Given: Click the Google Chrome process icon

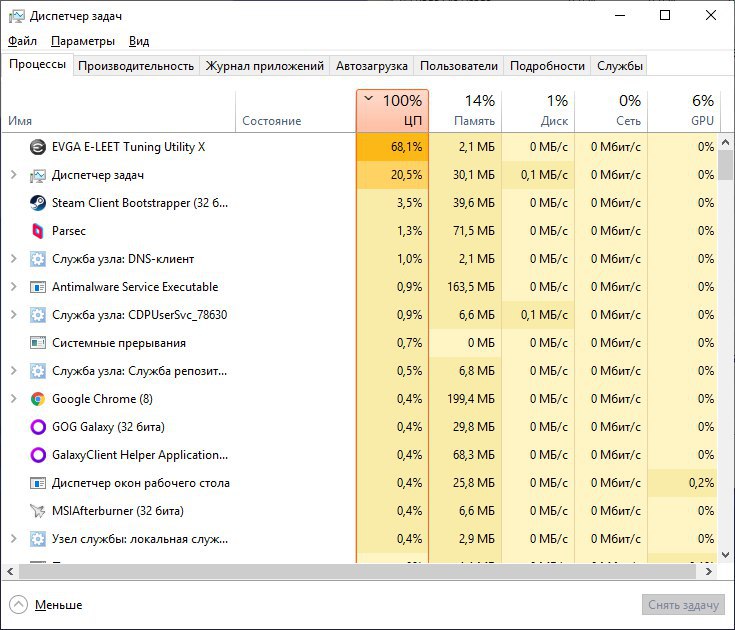Looking at the screenshot, I should click(38, 399).
